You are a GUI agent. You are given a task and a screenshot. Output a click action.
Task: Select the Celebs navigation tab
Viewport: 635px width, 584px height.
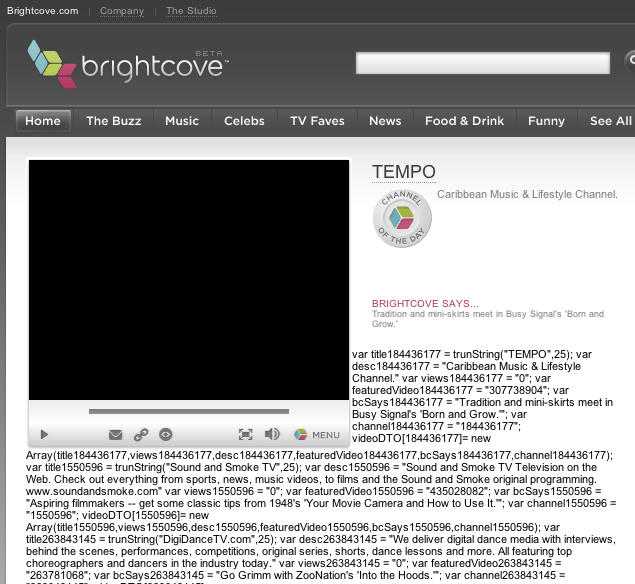[x=244, y=121]
